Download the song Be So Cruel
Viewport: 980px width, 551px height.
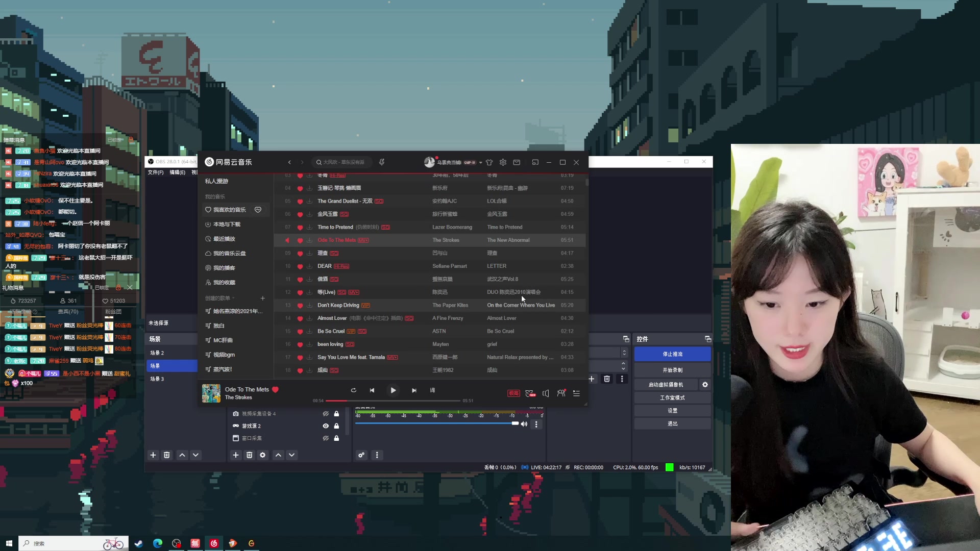click(x=309, y=331)
